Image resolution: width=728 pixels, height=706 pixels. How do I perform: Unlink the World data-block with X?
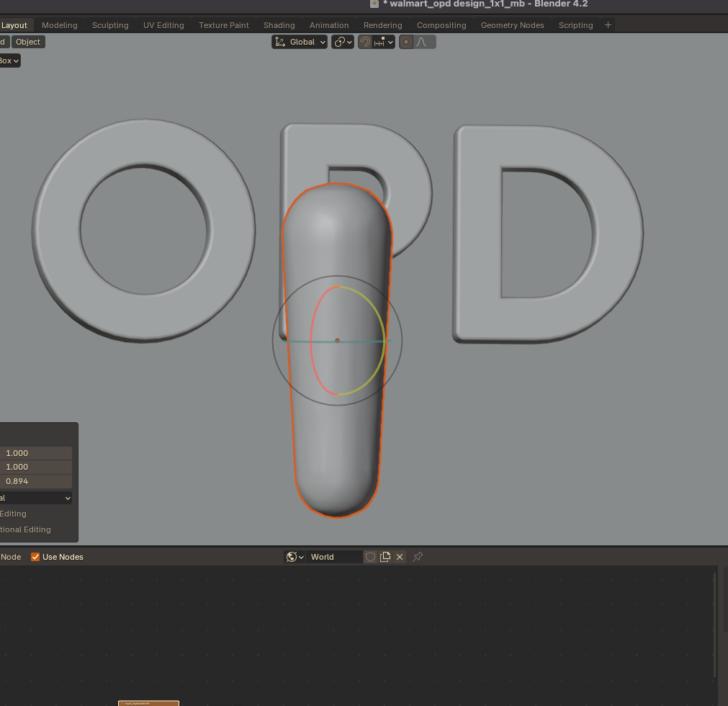pyautogui.click(x=400, y=557)
